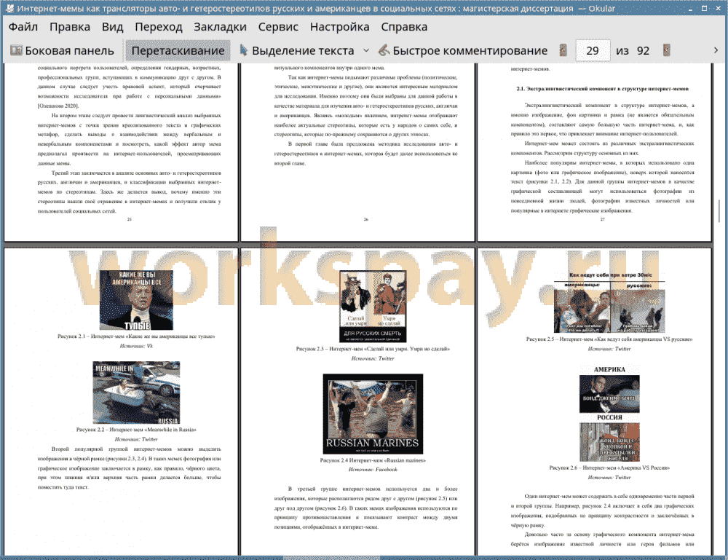This screenshot has height=560, width=728.
Task: Open the Сервис menu
Action: click(x=278, y=27)
